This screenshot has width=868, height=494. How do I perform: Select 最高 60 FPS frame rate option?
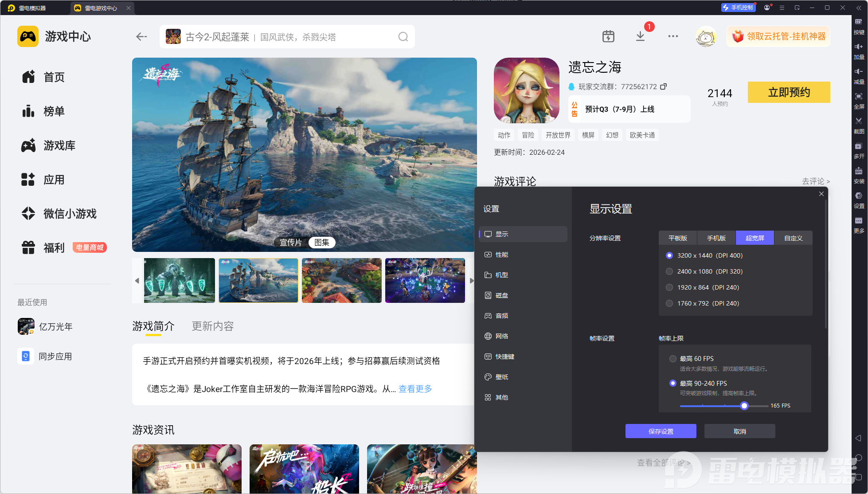(673, 359)
